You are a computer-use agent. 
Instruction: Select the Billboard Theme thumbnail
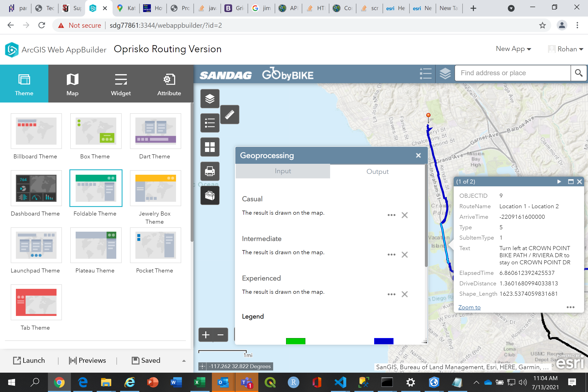[36, 131]
